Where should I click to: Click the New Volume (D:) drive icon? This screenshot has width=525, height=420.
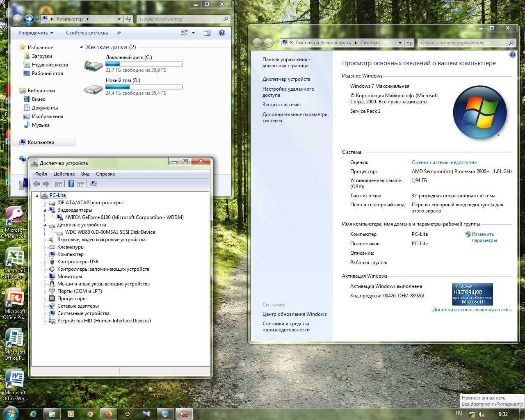click(94, 89)
